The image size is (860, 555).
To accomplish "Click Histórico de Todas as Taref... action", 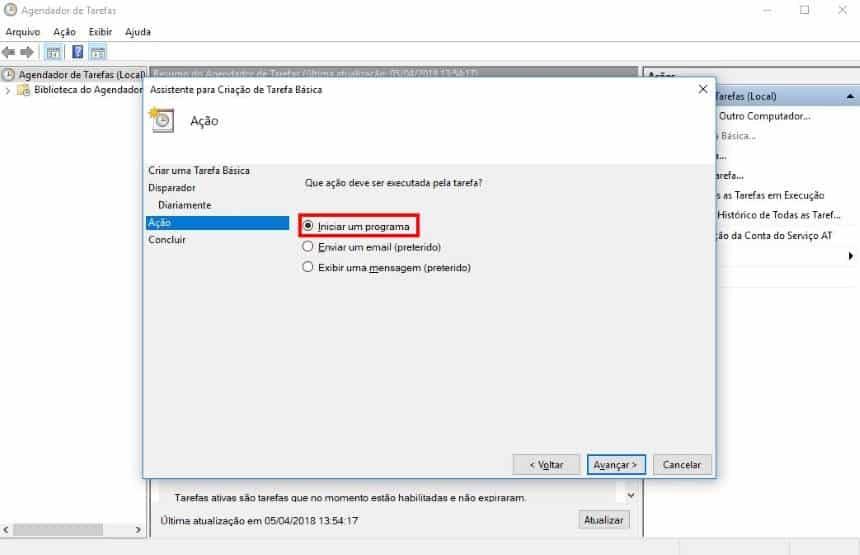I will [x=778, y=215].
